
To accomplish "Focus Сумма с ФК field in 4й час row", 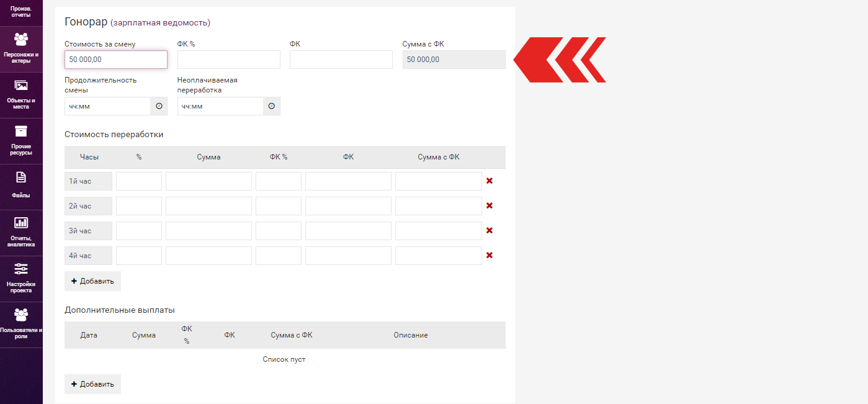I will (x=439, y=256).
